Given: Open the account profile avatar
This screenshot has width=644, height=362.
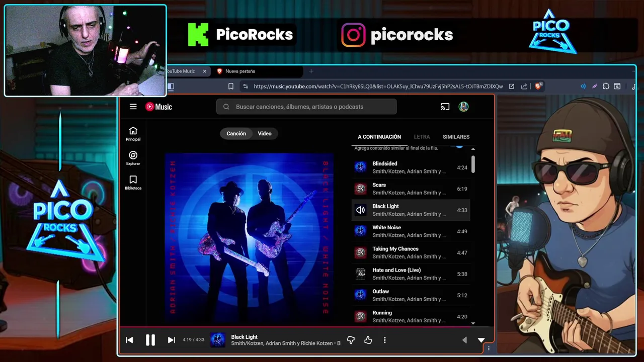Looking at the screenshot, I should 463,107.
